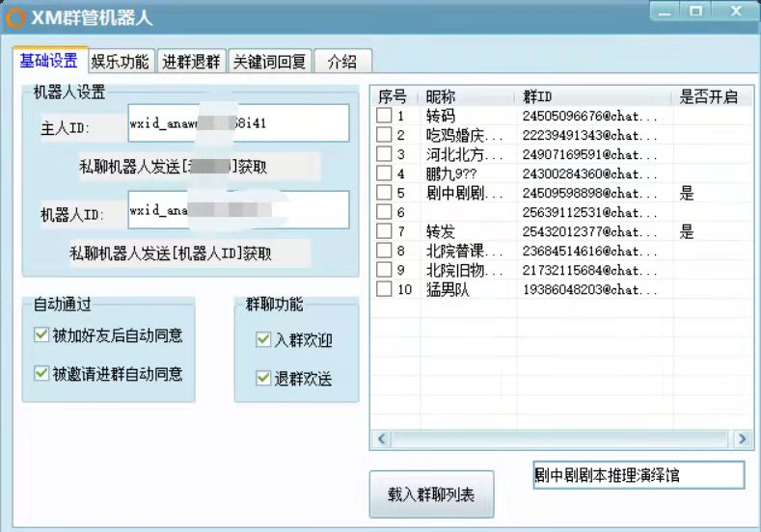Click the orange XM app logo icon
The width and height of the screenshot is (761, 532).
15,18
